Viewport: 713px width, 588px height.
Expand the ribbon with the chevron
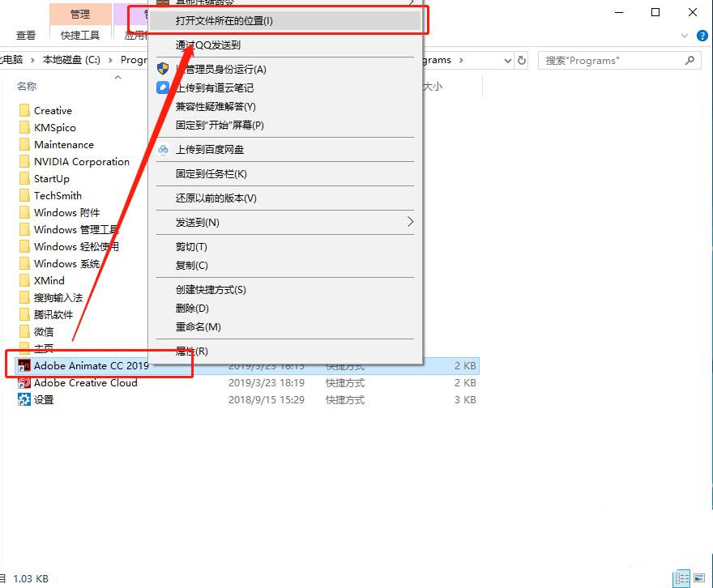(685, 36)
